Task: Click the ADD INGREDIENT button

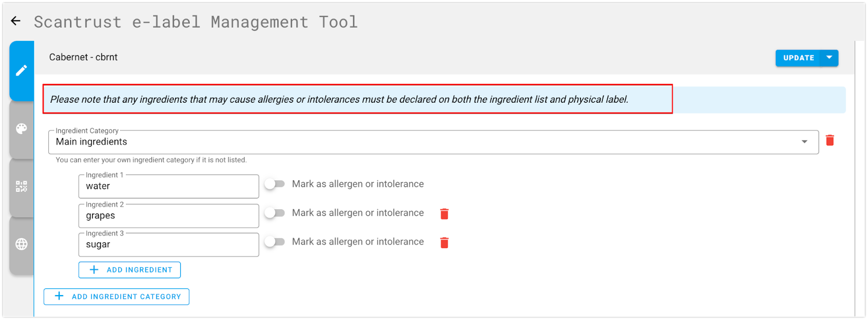Action: pyautogui.click(x=130, y=270)
